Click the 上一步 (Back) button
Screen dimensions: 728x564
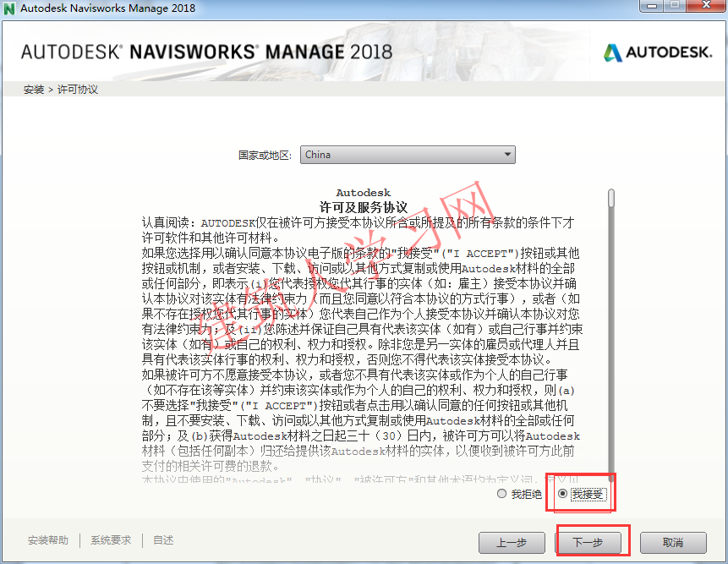point(512,542)
